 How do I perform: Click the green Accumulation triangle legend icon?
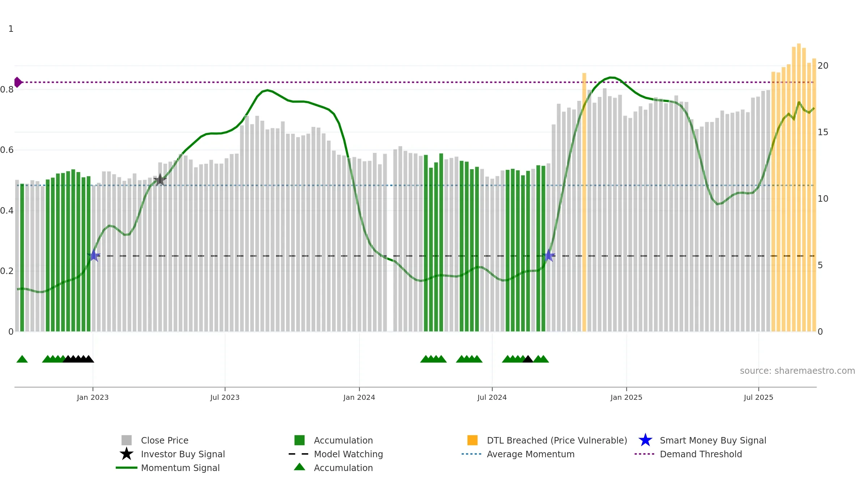299,467
